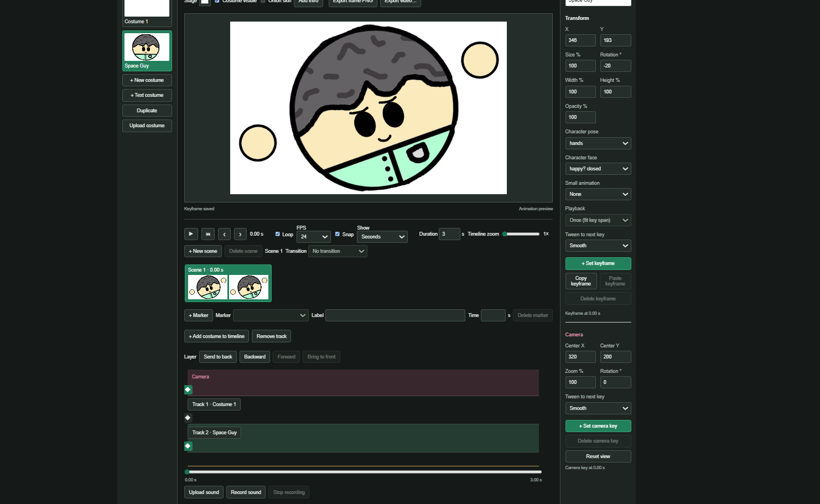Click Add costume to timeline
Viewport: 820px width, 504px height.
[x=217, y=336]
